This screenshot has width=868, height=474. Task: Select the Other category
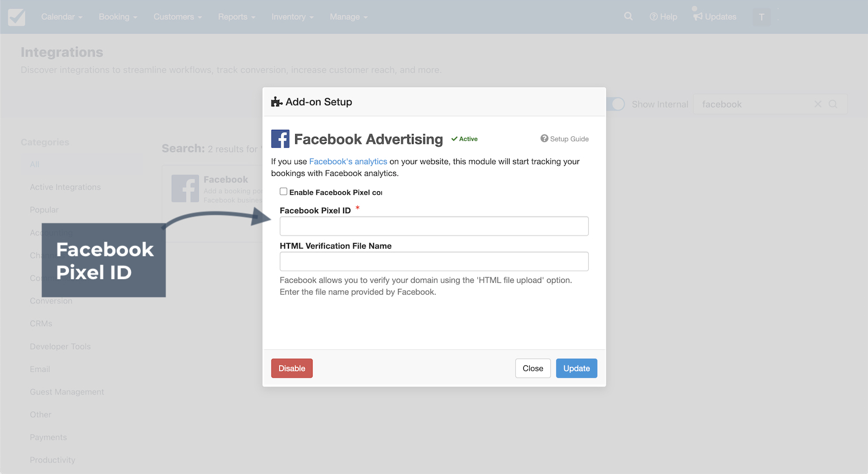[41, 414]
